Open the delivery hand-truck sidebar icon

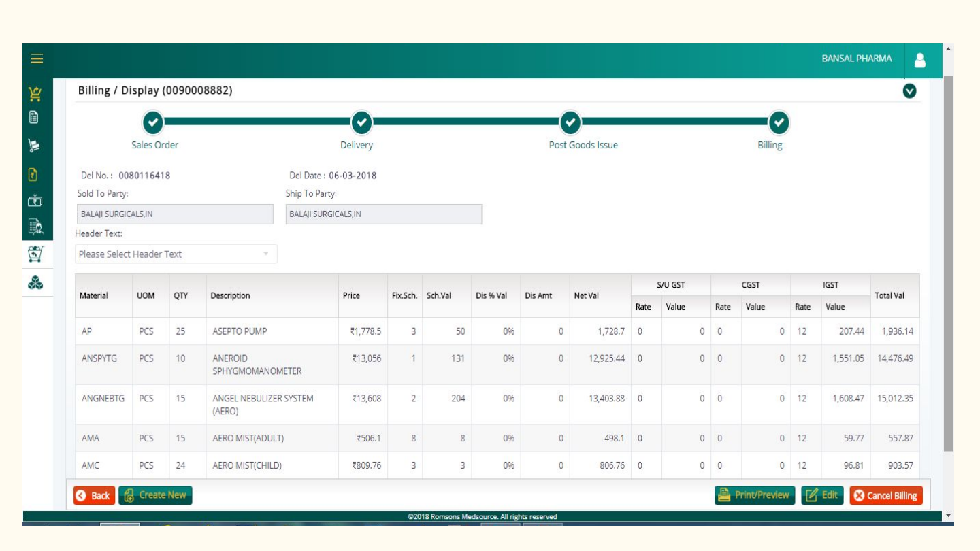point(33,145)
